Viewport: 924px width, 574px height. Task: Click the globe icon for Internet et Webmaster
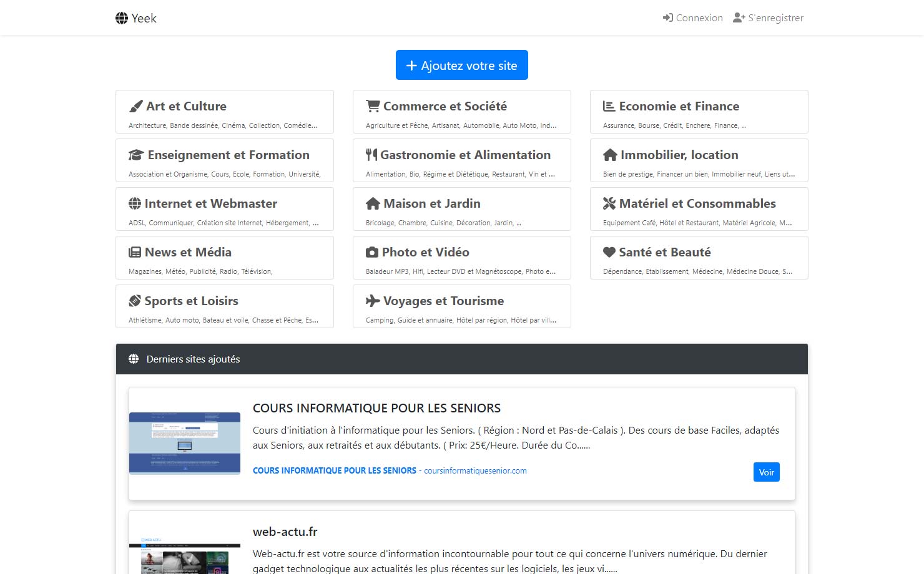(x=135, y=204)
